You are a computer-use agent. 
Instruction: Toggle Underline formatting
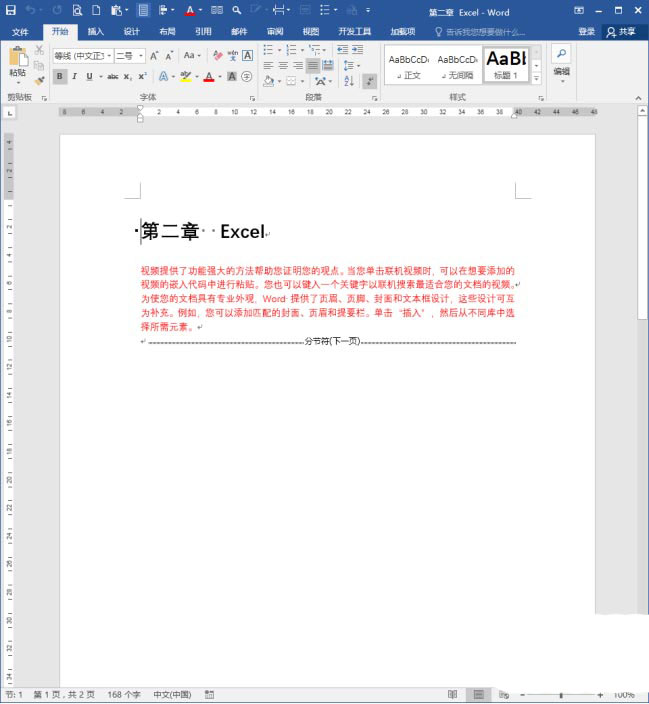point(89,77)
